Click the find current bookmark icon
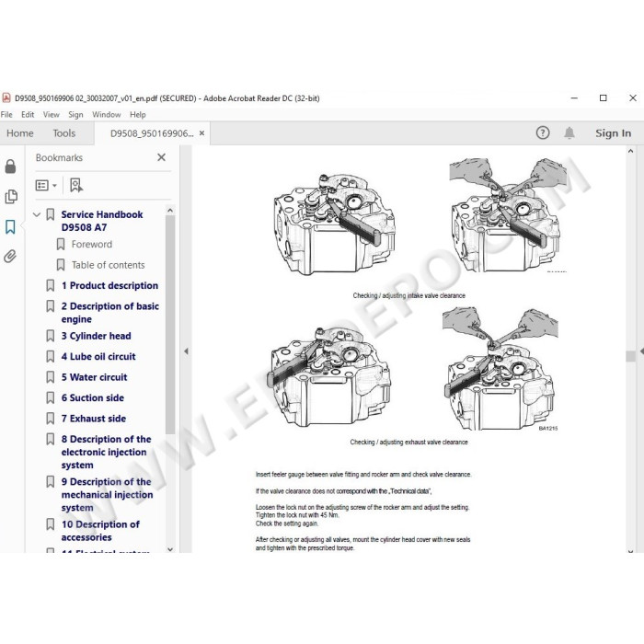Viewport: 644px width, 644px height. pos(76,185)
